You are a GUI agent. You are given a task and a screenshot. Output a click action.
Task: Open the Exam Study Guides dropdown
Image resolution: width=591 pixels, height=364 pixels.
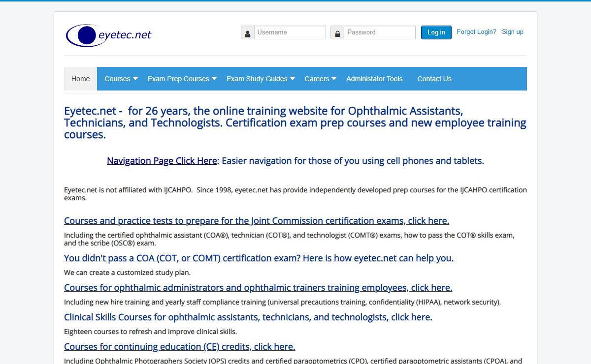click(x=261, y=79)
